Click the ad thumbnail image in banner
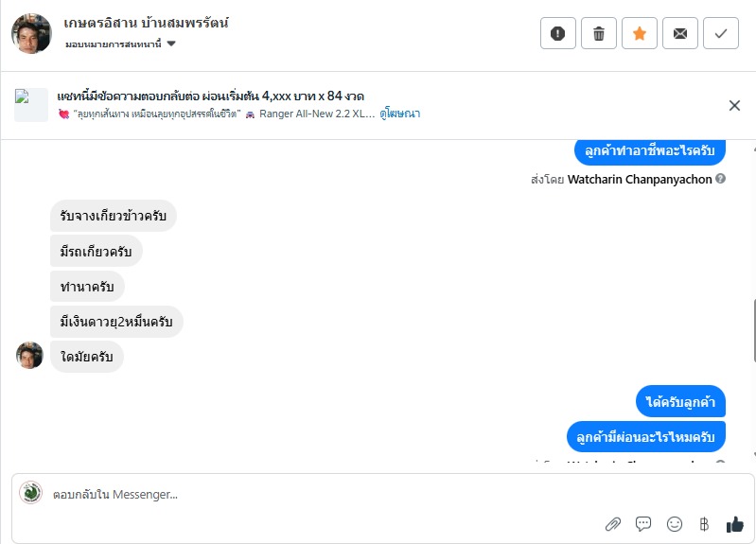Viewport: 756px width, 544px height. (x=31, y=105)
